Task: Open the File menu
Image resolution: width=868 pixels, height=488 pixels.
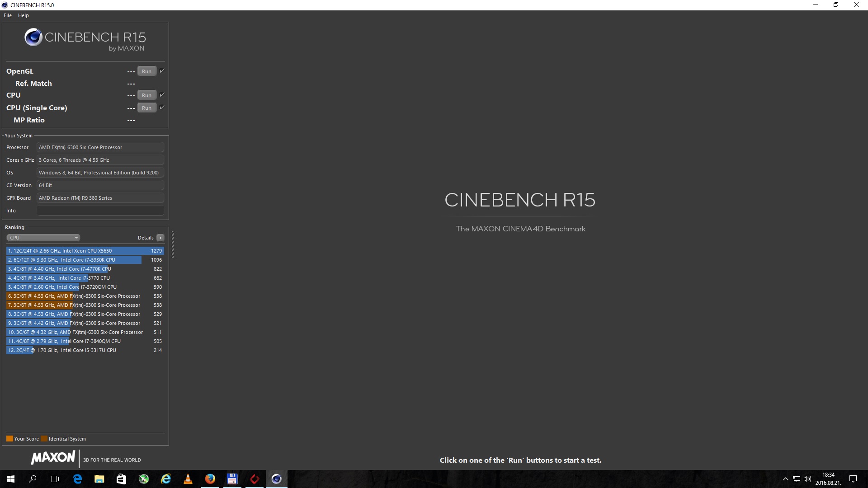Action: pyautogui.click(x=8, y=15)
